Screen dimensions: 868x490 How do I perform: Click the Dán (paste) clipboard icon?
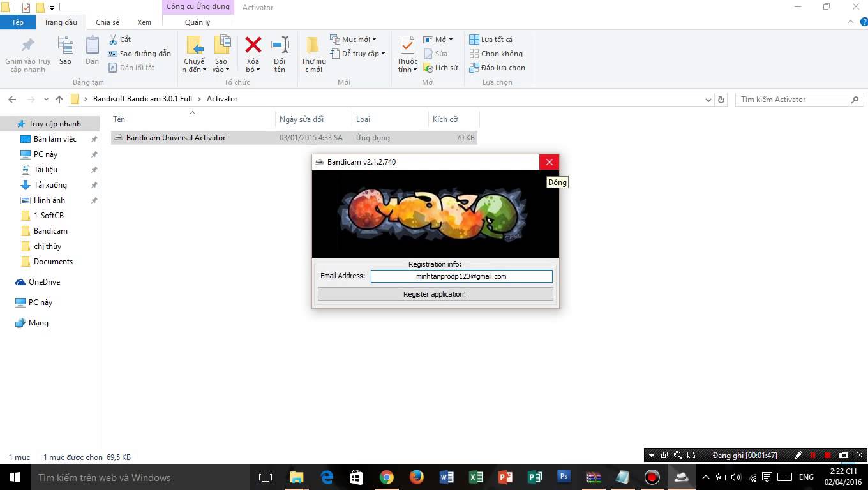[x=93, y=45]
